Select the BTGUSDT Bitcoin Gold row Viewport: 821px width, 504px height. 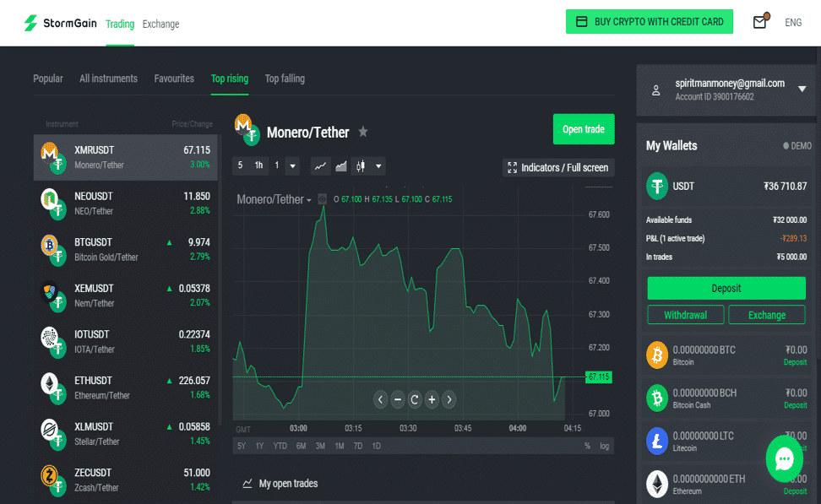coord(126,249)
